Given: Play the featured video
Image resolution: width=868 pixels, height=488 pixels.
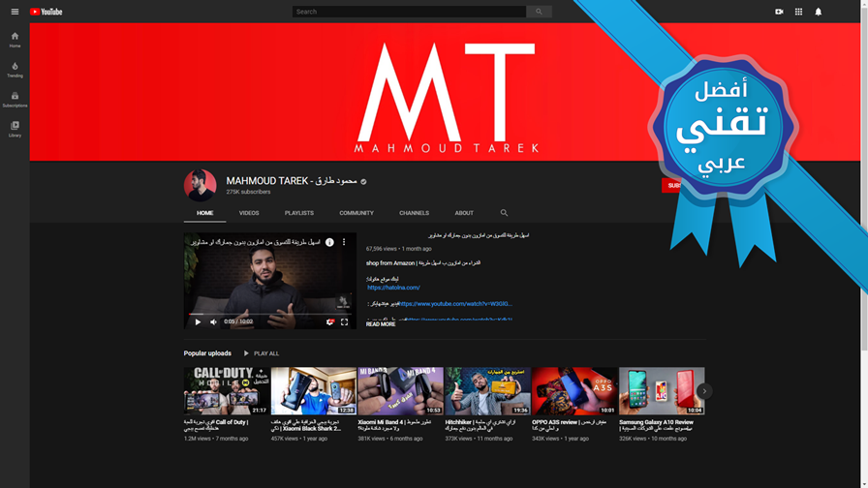Looking at the screenshot, I should [198, 321].
